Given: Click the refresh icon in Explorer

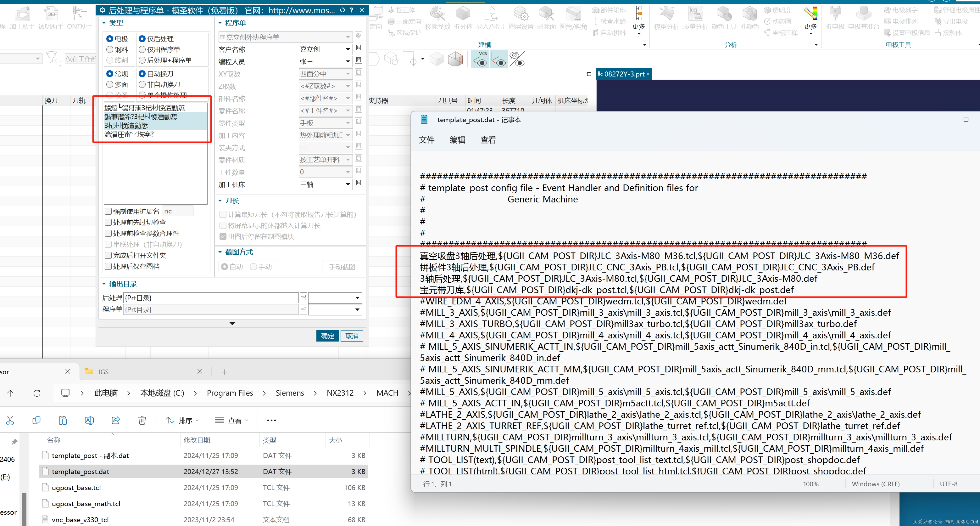Looking at the screenshot, I should 37,393.
